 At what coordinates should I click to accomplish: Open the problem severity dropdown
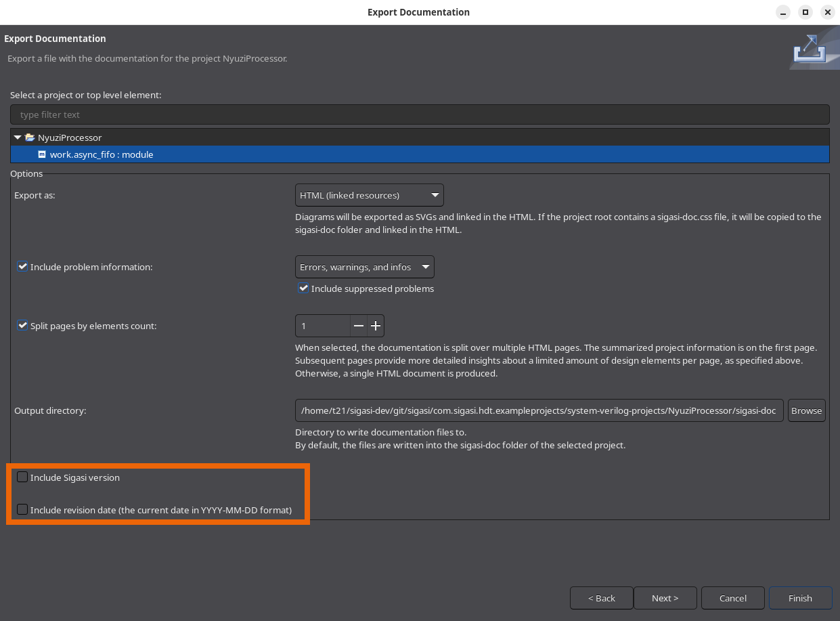coord(364,267)
